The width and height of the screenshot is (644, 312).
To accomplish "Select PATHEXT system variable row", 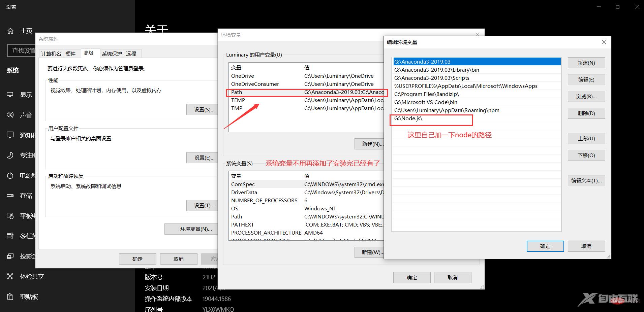I will [307, 224].
